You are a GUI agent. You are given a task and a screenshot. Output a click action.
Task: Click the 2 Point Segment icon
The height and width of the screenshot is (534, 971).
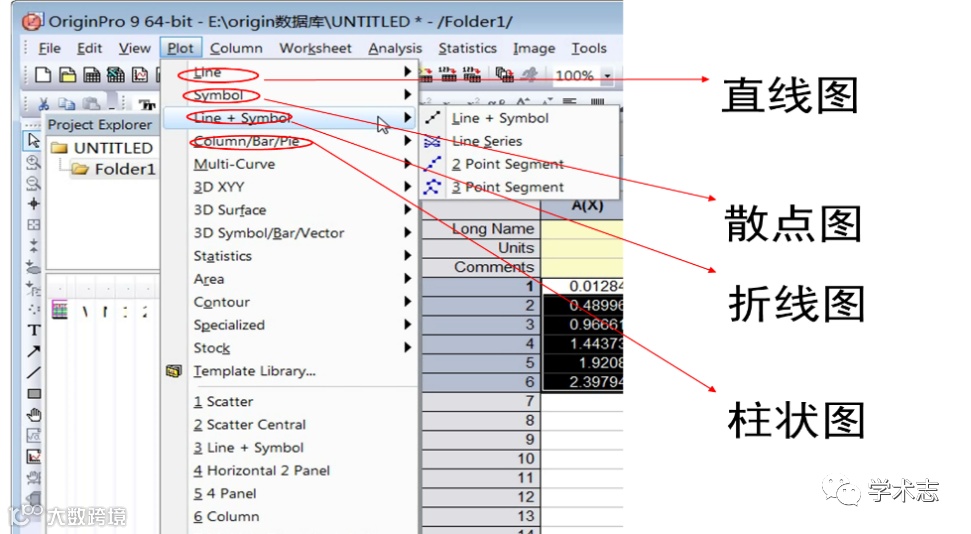pos(432,164)
